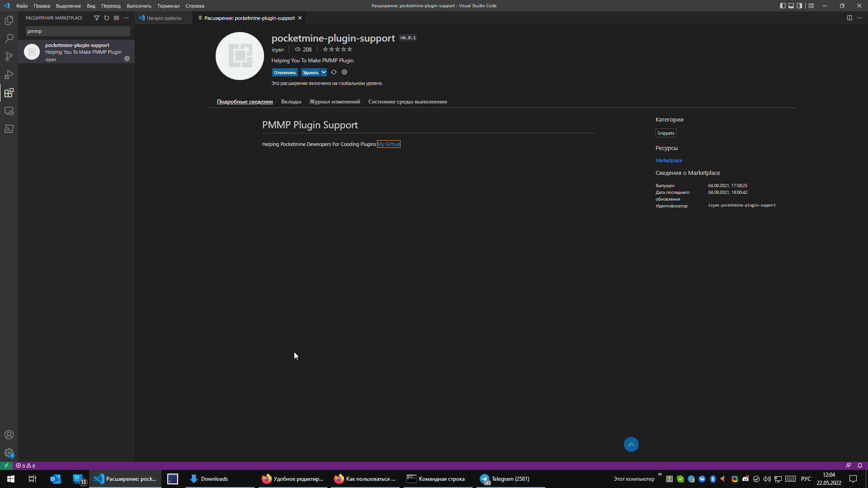Image resolution: width=868 pixels, height=488 pixels.
Task: Open the Search view in activity bar
Action: (9, 38)
